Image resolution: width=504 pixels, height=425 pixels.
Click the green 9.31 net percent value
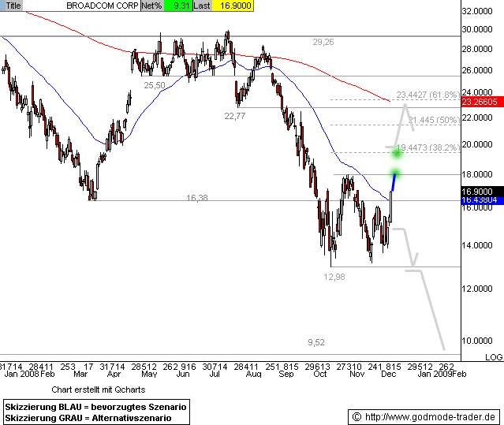(181, 5)
